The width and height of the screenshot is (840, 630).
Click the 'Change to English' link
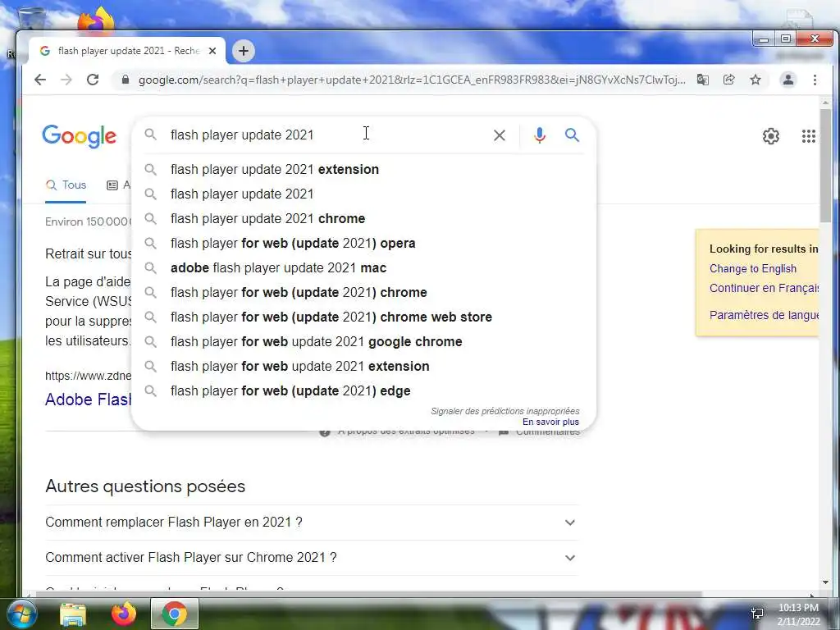click(753, 269)
